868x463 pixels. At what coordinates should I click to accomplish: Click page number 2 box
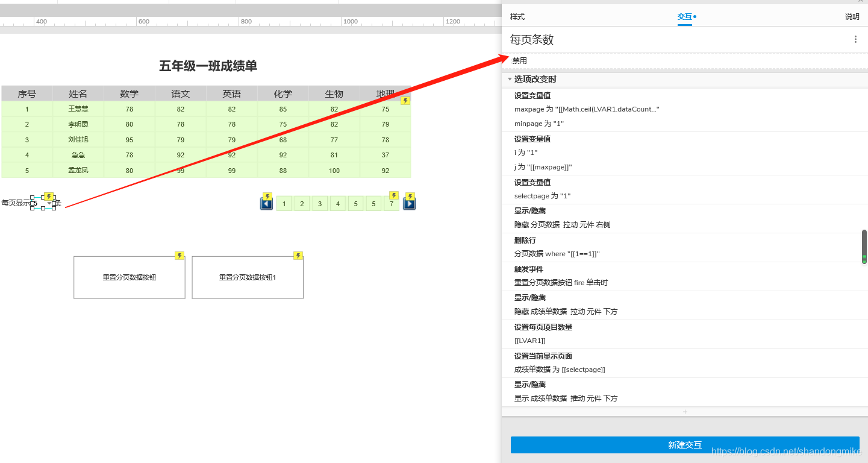tap(302, 204)
